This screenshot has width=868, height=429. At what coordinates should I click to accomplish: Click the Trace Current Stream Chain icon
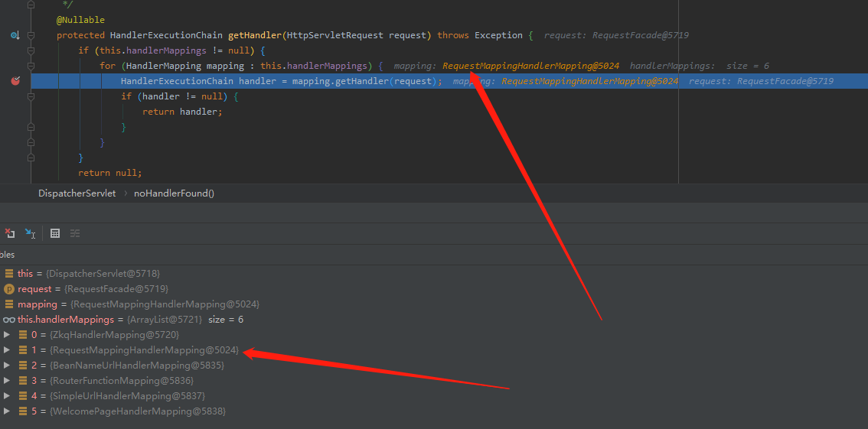75,233
